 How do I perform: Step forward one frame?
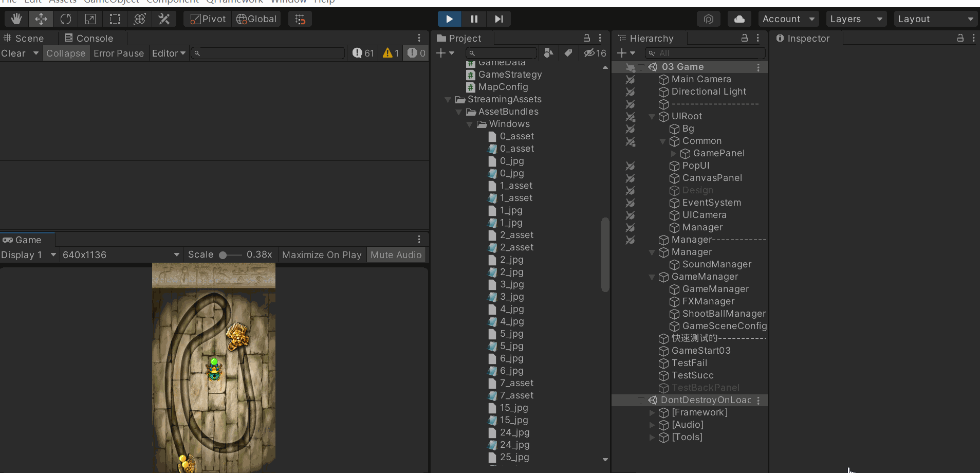[498, 19]
